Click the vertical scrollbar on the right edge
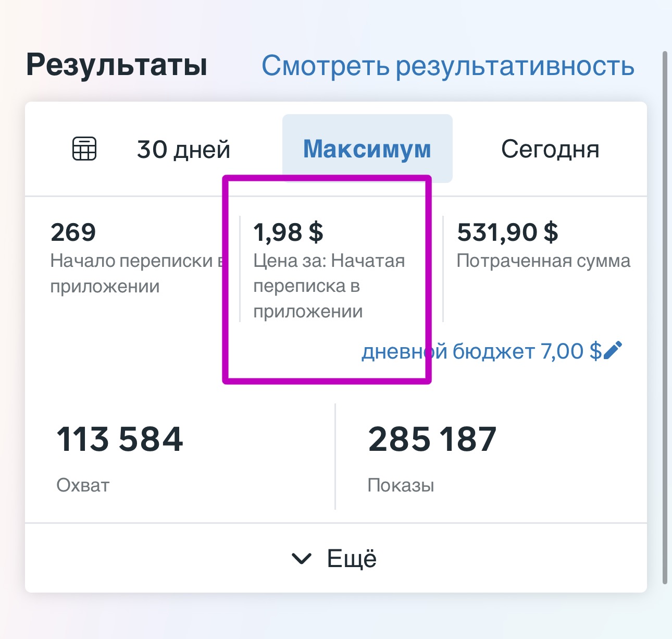The image size is (672, 639). point(665,318)
